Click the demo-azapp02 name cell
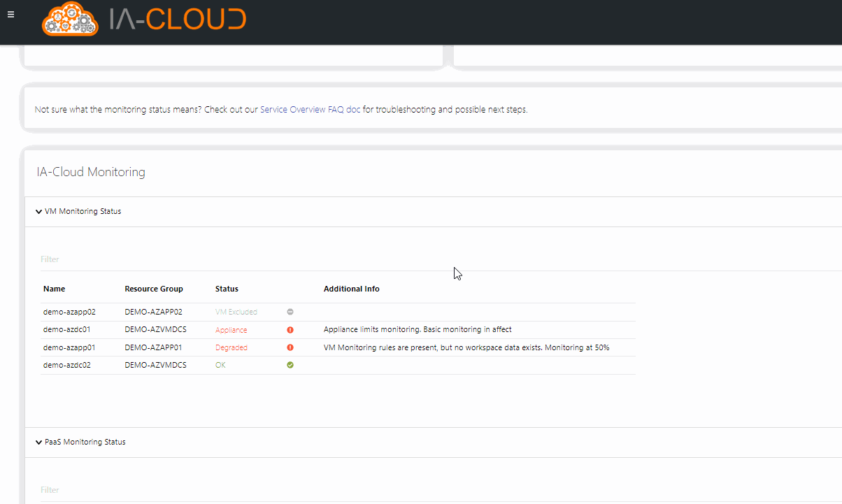Image resolution: width=842 pixels, height=504 pixels. (69, 312)
